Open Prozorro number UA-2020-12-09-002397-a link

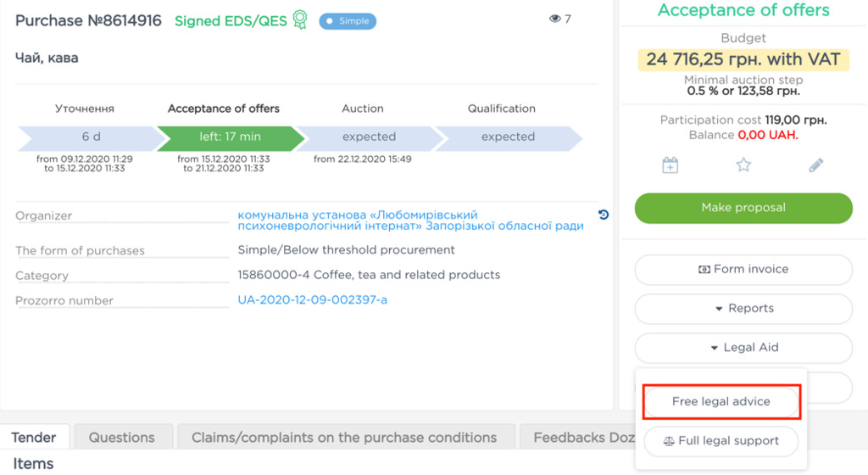[312, 299]
